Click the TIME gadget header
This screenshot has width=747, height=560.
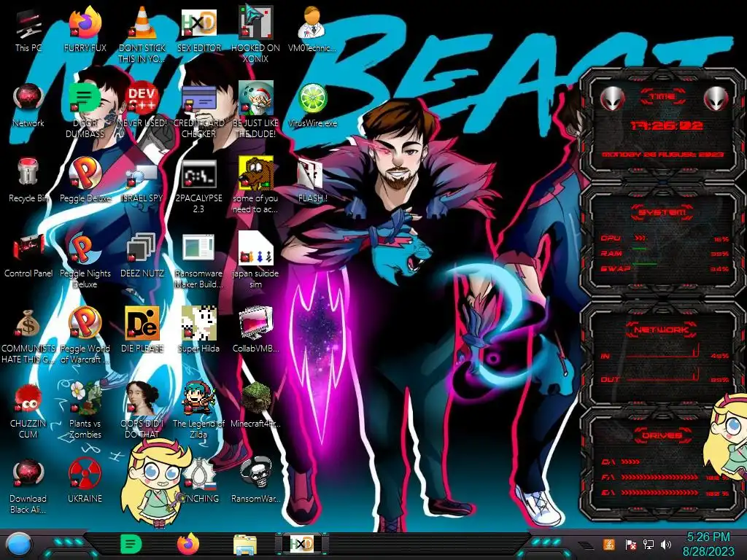pos(662,97)
